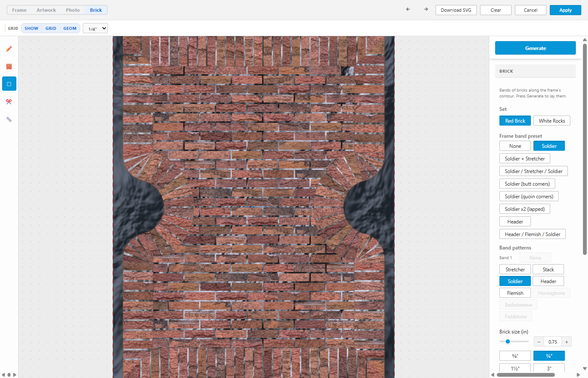Select Header frame band preset
The height and width of the screenshot is (378, 588).
[x=515, y=221]
